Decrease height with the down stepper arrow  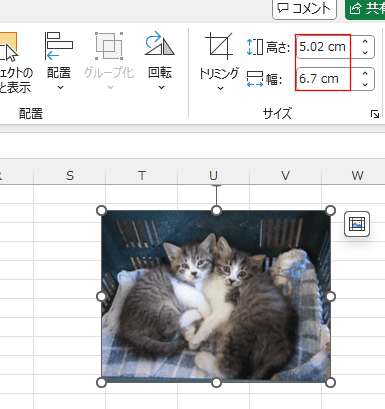tap(365, 52)
